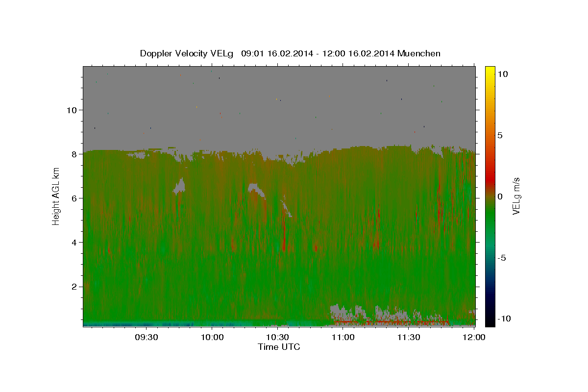Click the date range "09:01 16.02.2014" in title
The width and height of the screenshot is (588, 392).
[276, 53]
